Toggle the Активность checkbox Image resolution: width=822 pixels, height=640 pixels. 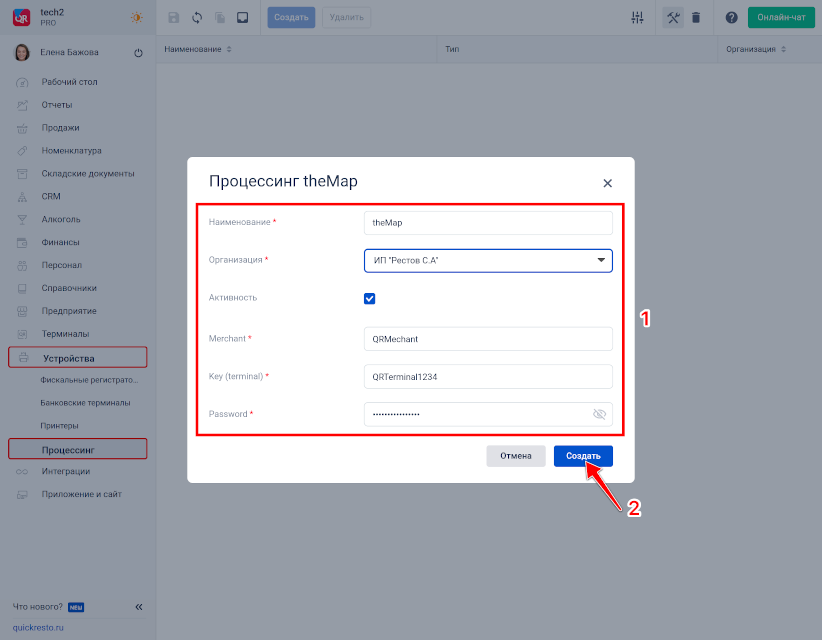coord(370,298)
